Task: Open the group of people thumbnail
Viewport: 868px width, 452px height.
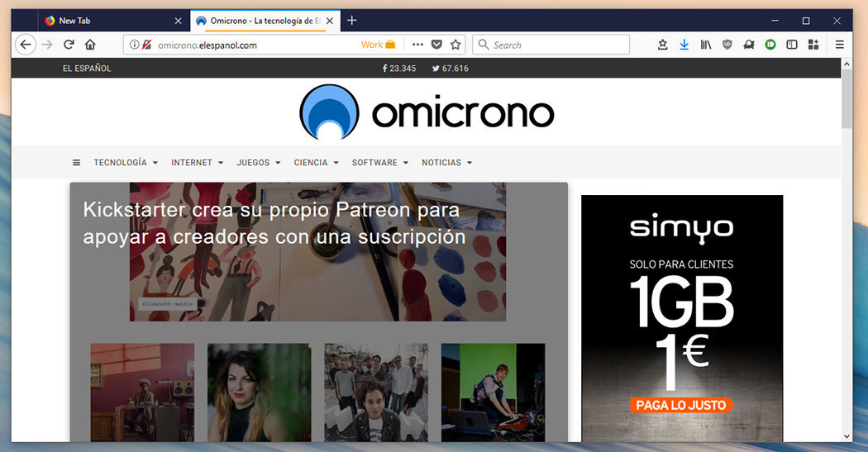Action: click(376, 393)
